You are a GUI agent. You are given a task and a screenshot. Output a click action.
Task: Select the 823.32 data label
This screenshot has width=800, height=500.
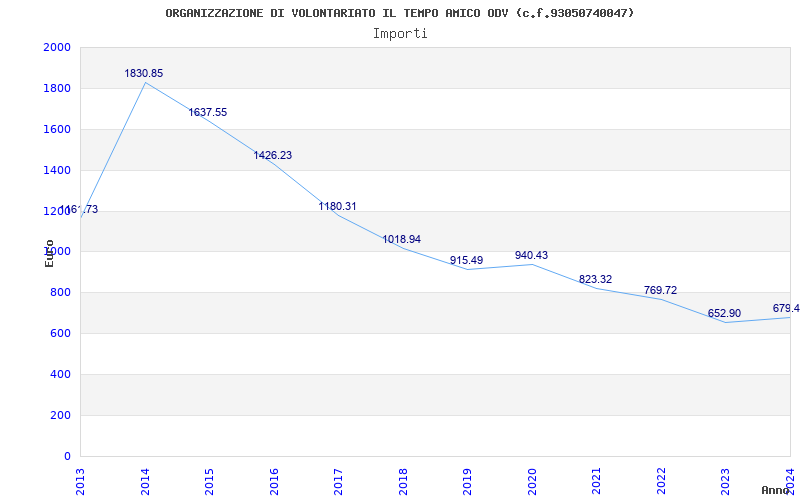(x=595, y=279)
